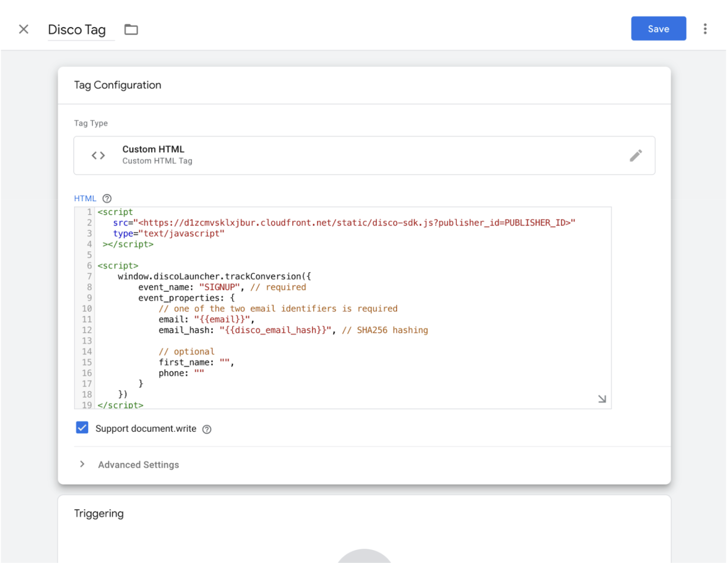The width and height of the screenshot is (728, 563).
Task: Select the Custom HTML tag type card
Action: pos(364,155)
